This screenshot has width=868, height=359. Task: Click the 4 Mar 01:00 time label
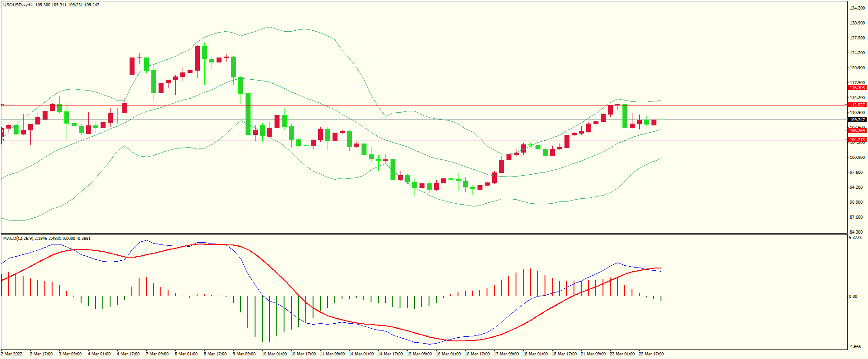pyautogui.click(x=99, y=354)
